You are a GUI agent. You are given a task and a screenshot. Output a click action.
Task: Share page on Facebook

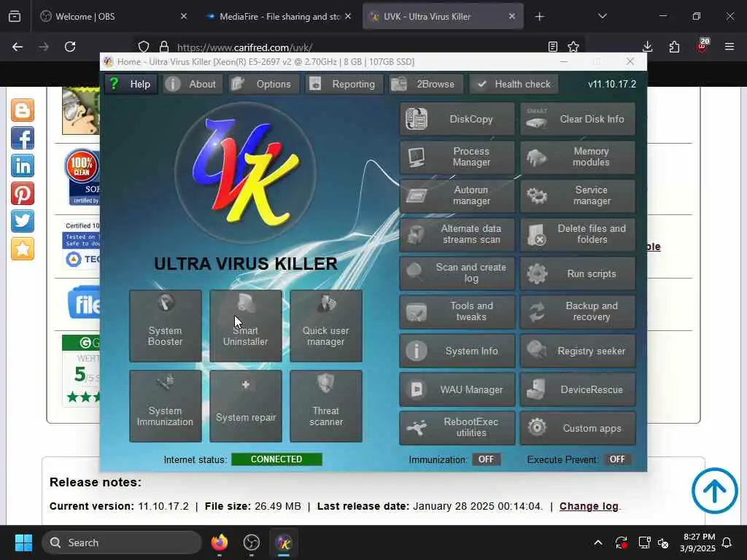[23, 138]
